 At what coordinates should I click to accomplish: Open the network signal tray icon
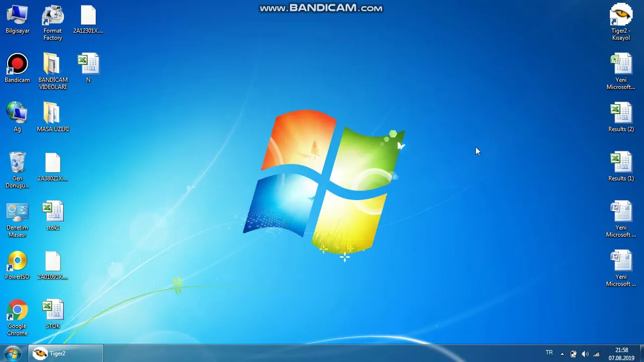tap(597, 354)
